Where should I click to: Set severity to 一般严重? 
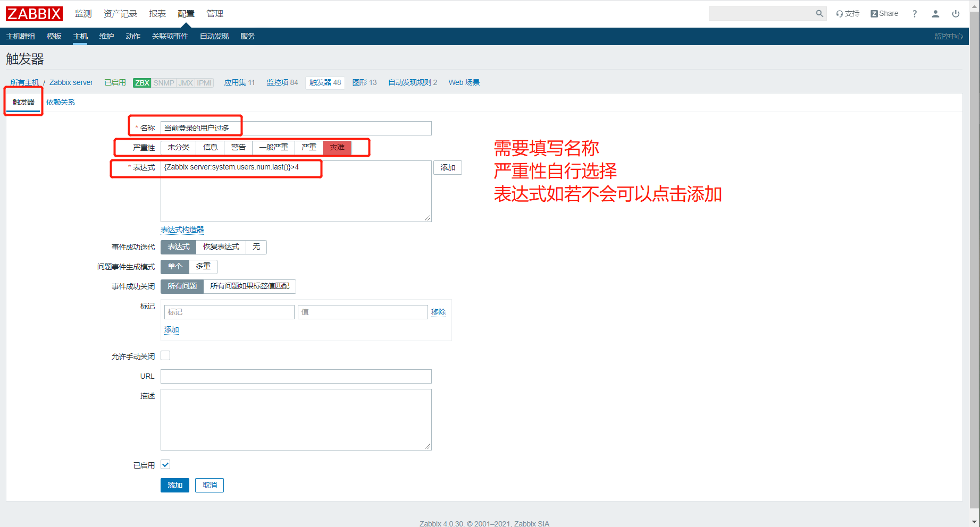273,147
